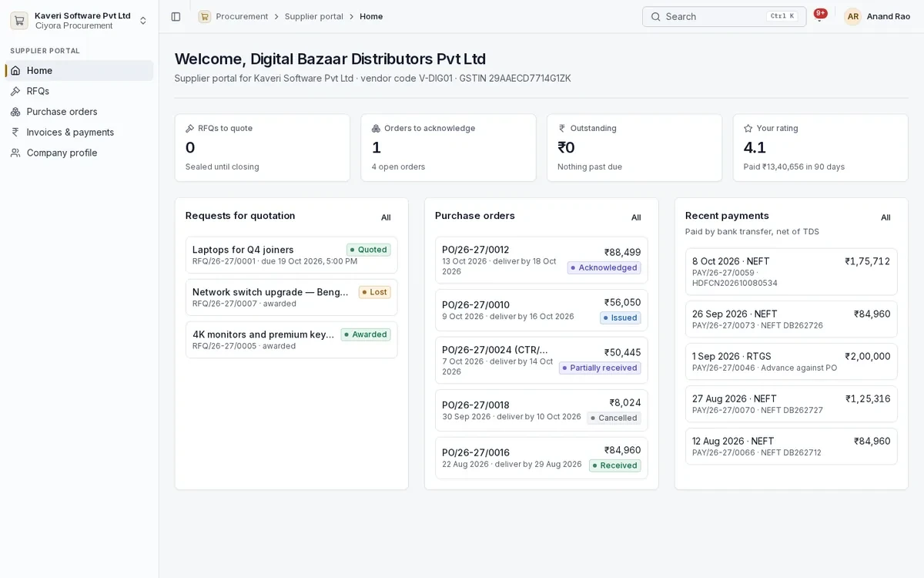Go to Purchase orders in sidebar
Screen dimensions: 924x578
(x=79, y=112)
